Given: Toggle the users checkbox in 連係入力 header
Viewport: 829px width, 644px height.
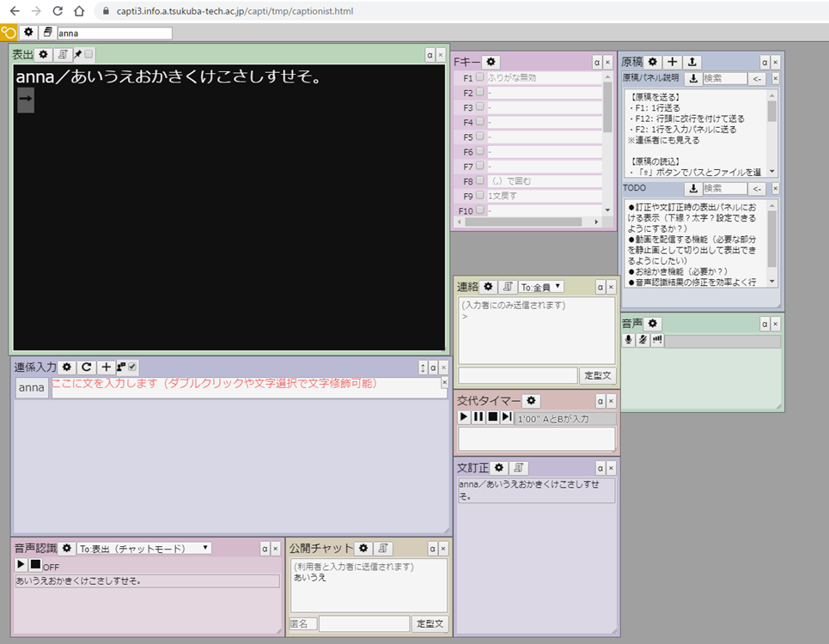Looking at the screenshot, I should [x=132, y=366].
